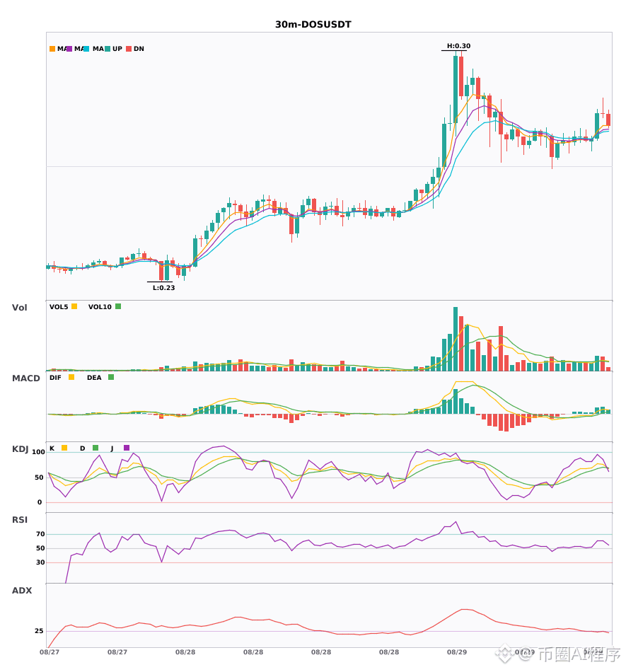Click the purple J legend swatch
The height and width of the screenshot is (672, 626).
(127, 448)
